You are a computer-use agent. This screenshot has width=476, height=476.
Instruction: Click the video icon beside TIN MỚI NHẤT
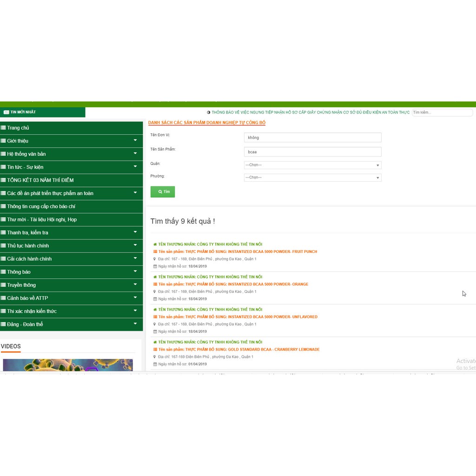(x=6, y=112)
